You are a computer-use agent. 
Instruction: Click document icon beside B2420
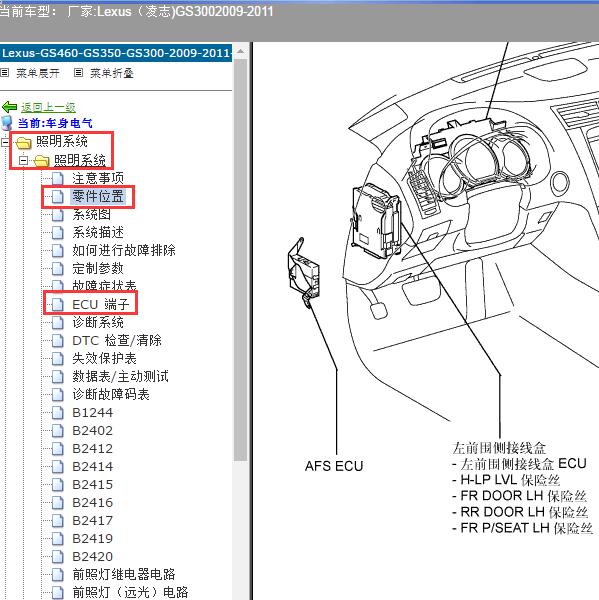57,556
